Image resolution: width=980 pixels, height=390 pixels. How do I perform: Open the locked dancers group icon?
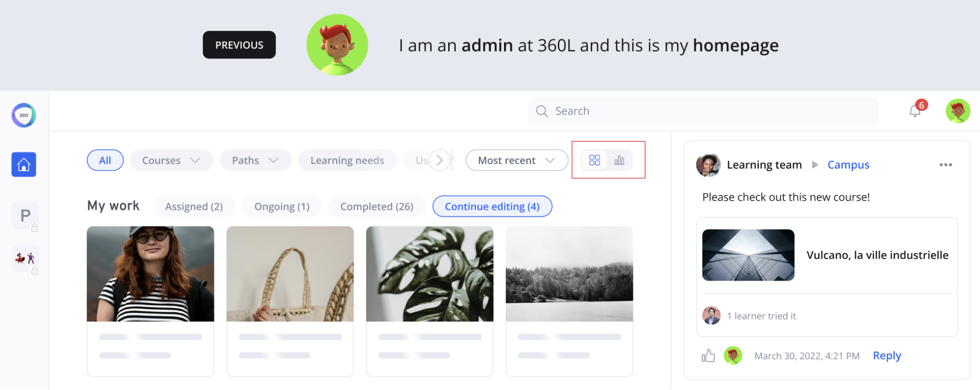[x=25, y=259]
